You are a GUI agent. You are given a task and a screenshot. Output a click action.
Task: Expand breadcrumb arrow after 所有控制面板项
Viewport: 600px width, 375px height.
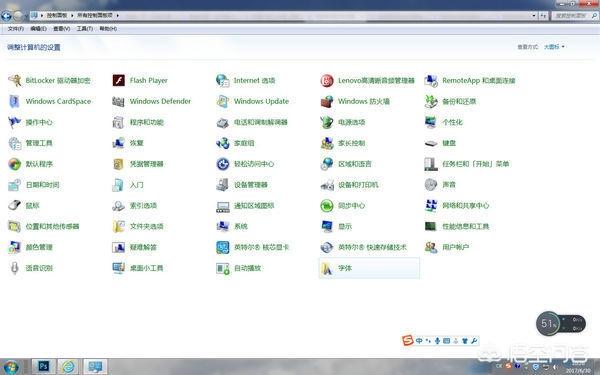tap(117, 15)
